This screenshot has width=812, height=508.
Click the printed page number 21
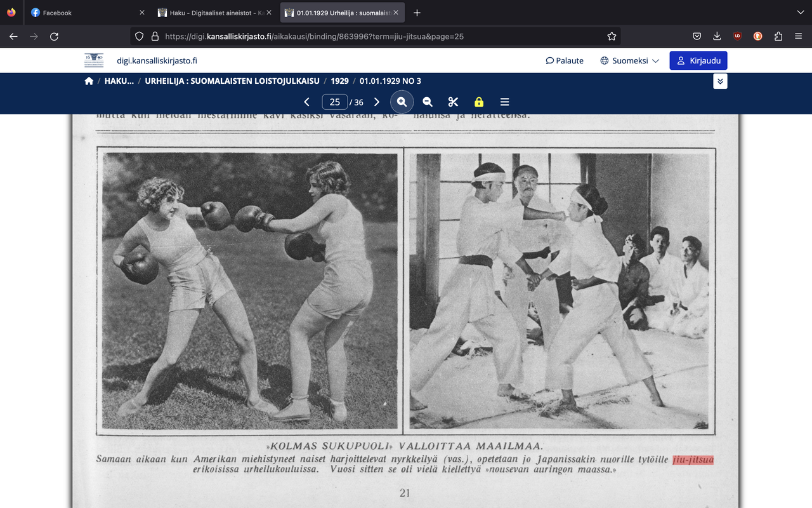(405, 492)
